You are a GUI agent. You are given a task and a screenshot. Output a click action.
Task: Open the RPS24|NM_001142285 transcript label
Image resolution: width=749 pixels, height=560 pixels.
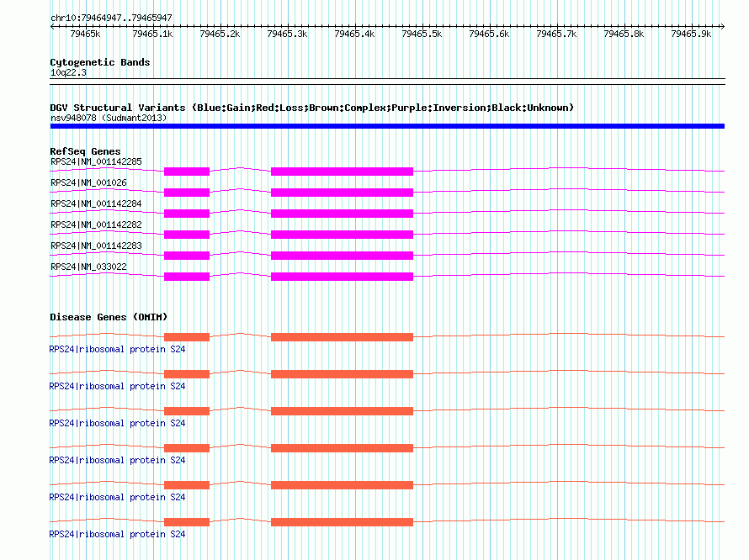[96, 161]
